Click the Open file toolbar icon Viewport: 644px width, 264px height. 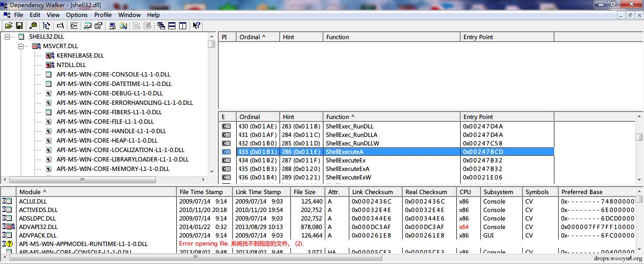(8, 26)
